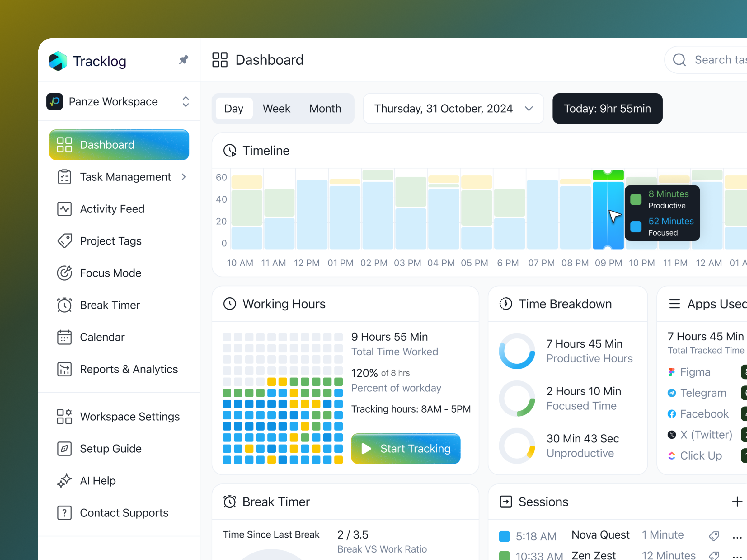Open the date picker for Thursday, 31 October
Image resolution: width=747 pixels, height=560 pixels.
point(453,108)
